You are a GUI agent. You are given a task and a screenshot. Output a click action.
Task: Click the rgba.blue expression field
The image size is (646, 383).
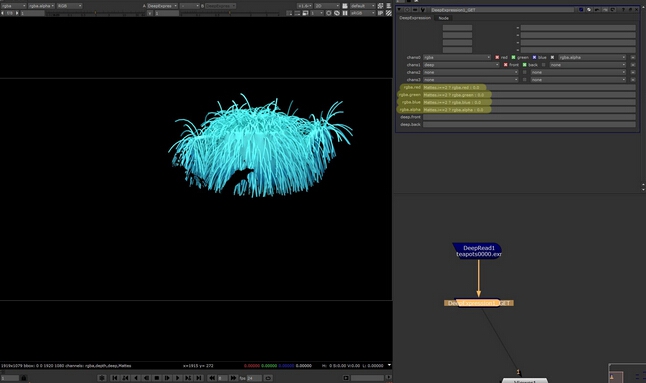tap(529, 102)
